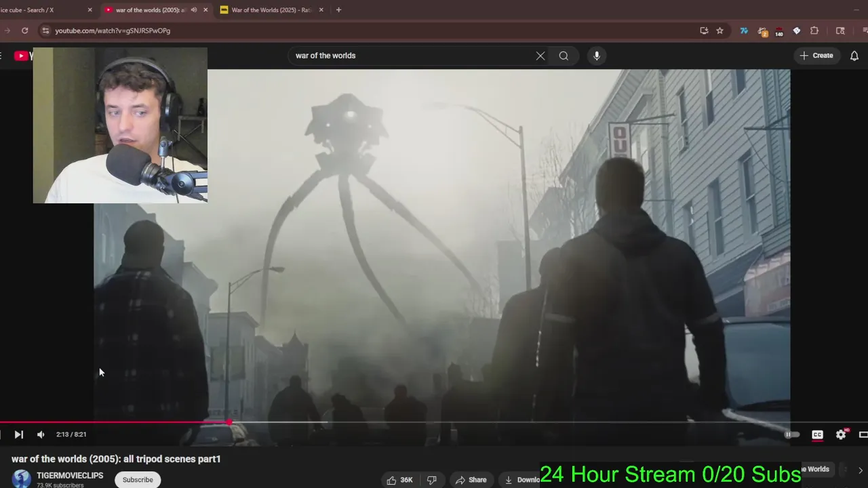The width and height of the screenshot is (868, 488).
Task: Show the next filter chips arrow
Action: (860, 470)
